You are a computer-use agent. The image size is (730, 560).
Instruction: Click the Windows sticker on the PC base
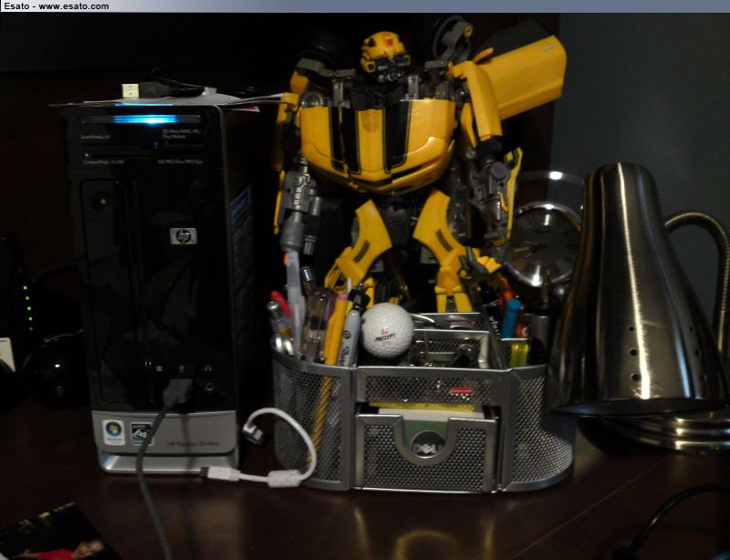coord(114,429)
